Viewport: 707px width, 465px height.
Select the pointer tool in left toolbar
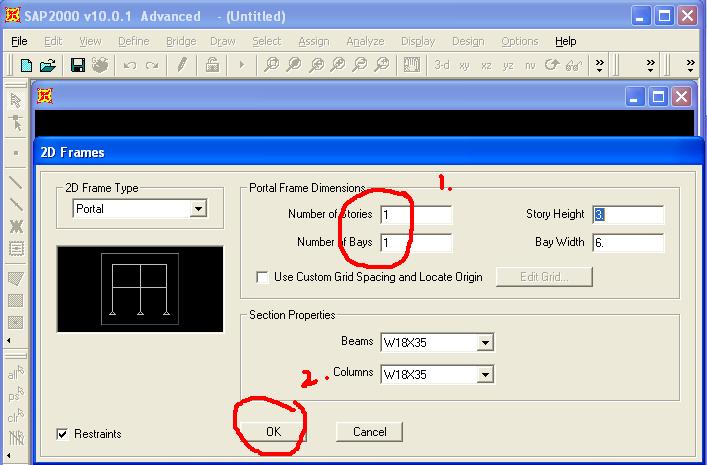(16, 100)
